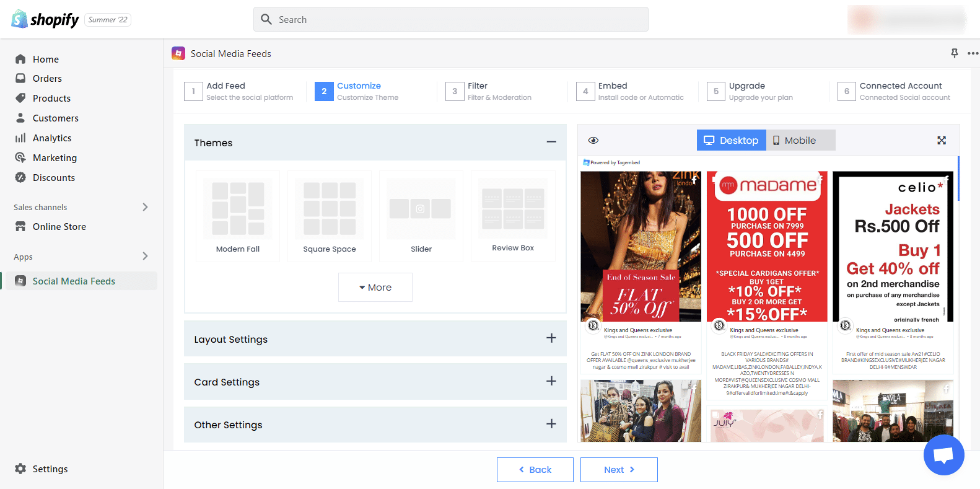Navigate to Customers

click(55, 118)
